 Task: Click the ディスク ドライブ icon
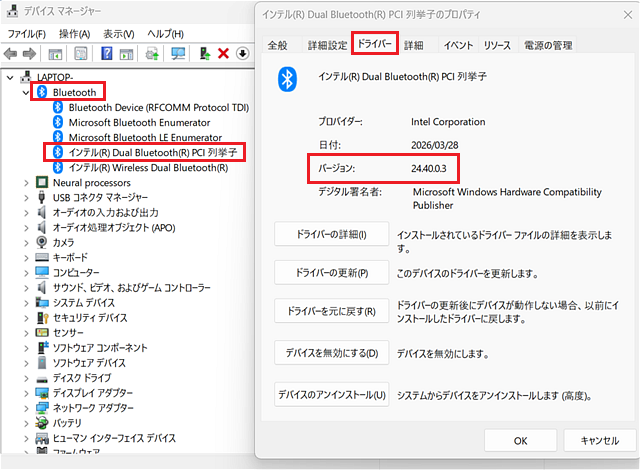coord(42,379)
